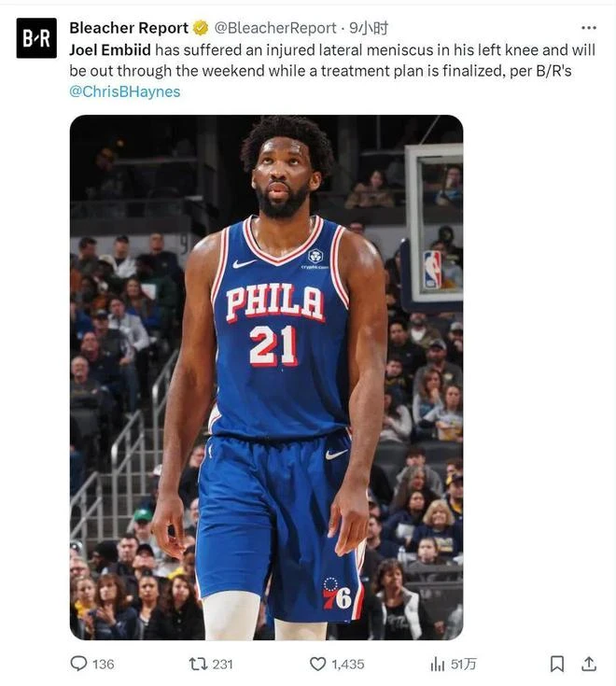Click the bold Joel Embiid name text
The image size is (616, 686).
point(110,49)
